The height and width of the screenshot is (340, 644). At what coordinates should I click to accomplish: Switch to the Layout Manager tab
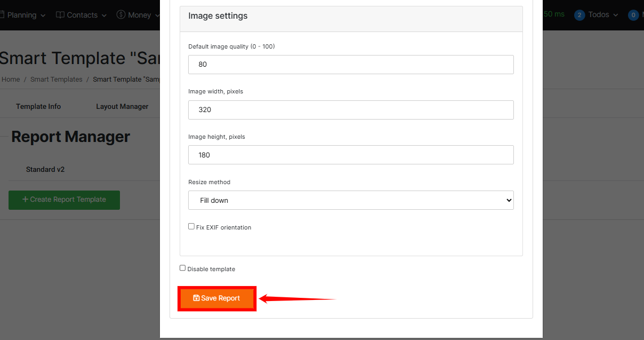pyautogui.click(x=122, y=106)
